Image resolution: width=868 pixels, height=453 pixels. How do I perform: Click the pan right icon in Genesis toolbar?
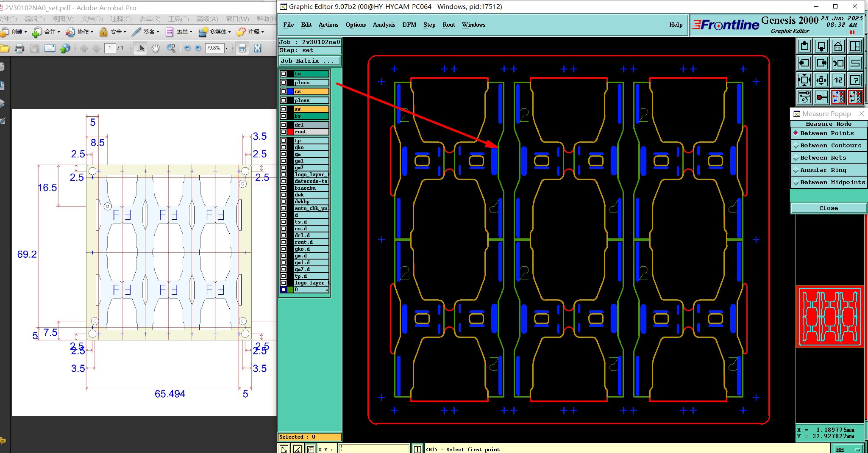point(821,63)
